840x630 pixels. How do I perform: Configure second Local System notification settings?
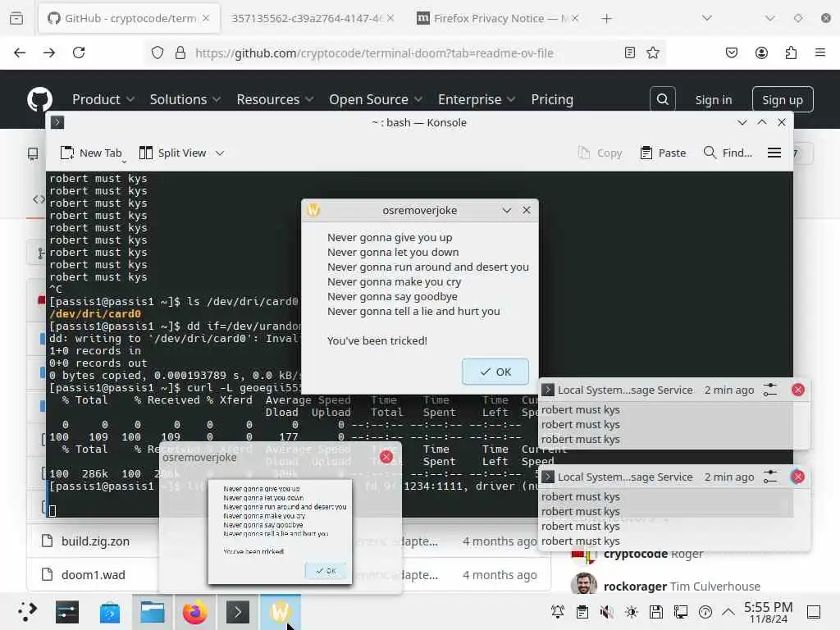coord(769,477)
